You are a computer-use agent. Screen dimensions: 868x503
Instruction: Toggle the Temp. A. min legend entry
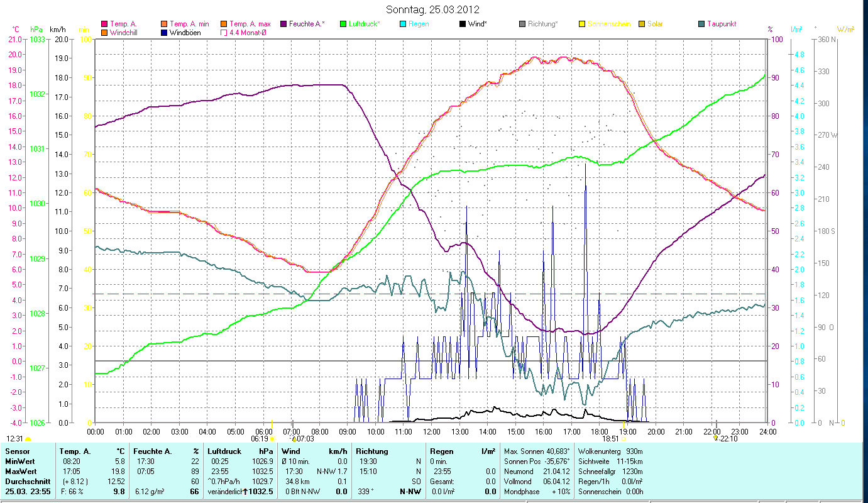pyautogui.click(x=164, y=24)
